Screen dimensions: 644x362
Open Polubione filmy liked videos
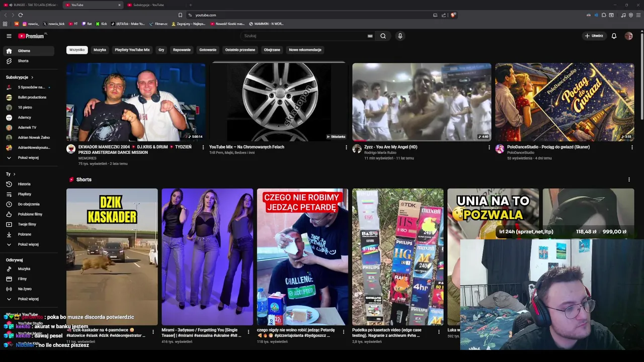pos(29,214)
